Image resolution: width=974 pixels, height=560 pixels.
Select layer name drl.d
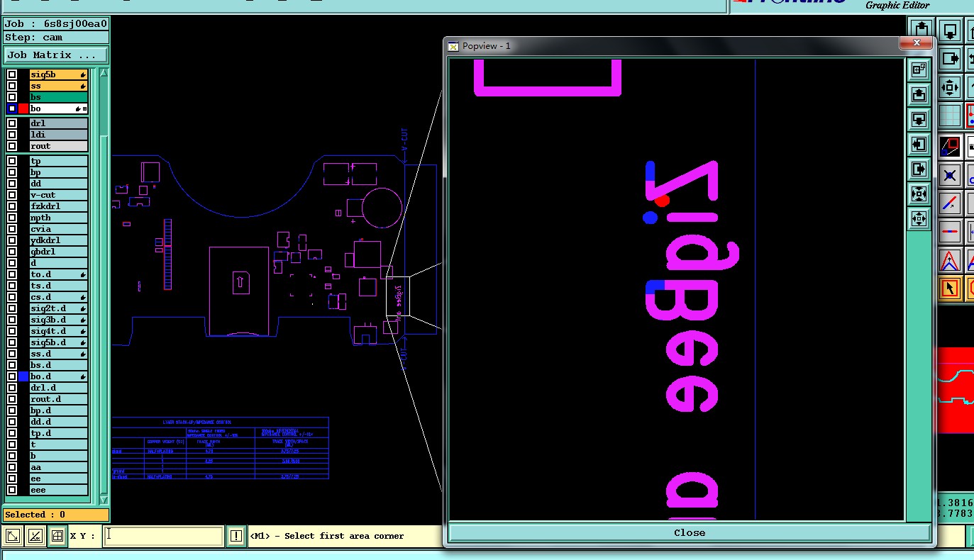click(58, 388)
